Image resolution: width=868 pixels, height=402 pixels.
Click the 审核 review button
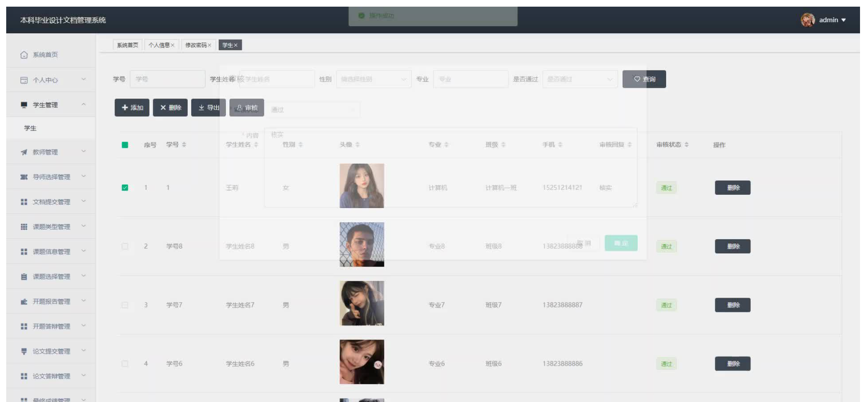(x=247, y=108)
